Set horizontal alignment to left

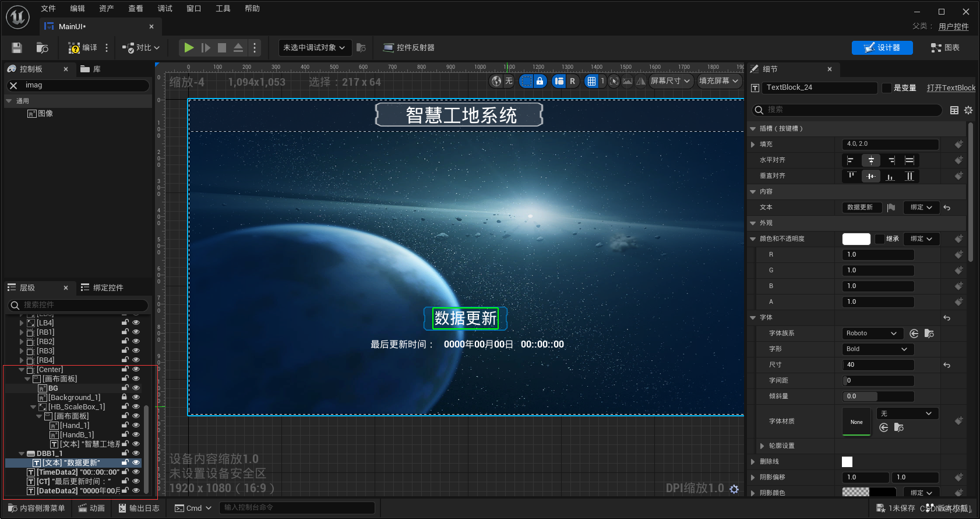point(851,160)
